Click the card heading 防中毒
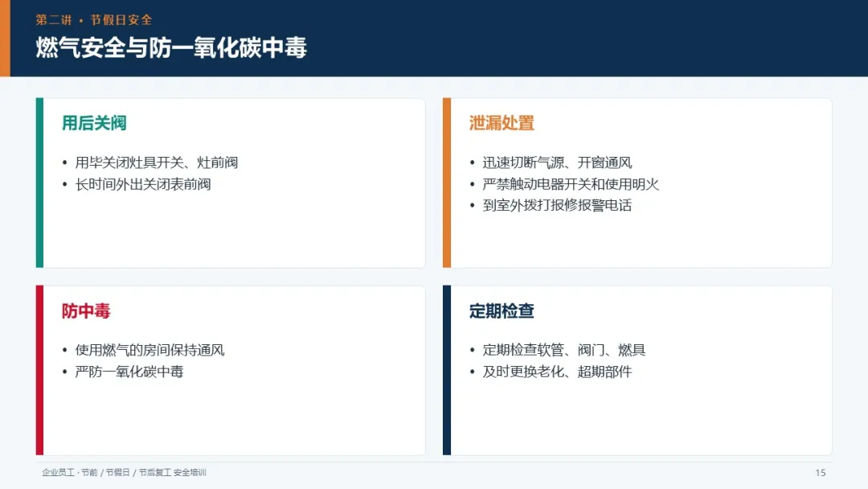868x489 pixels. click(x=86, y=310)
